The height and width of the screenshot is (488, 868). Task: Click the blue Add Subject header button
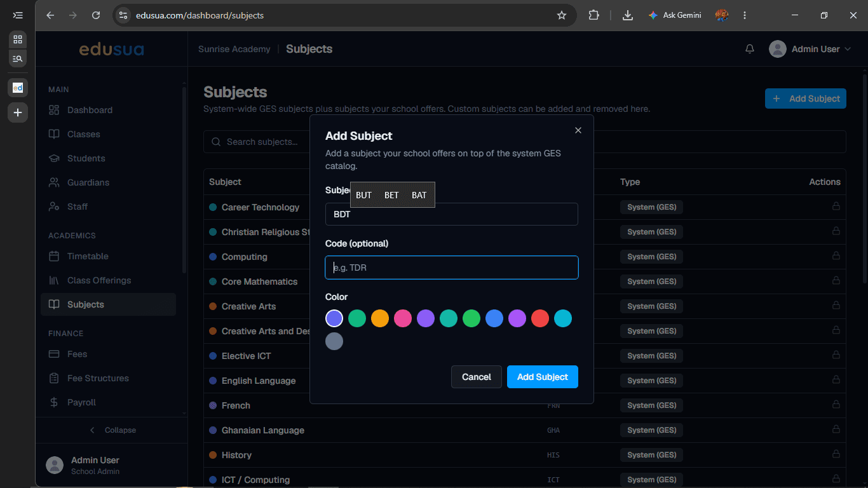(x=806, y=98)
